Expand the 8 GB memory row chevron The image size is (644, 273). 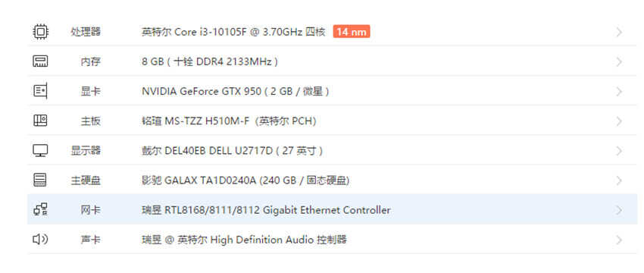pyautogui.click(x=619, y=61)
